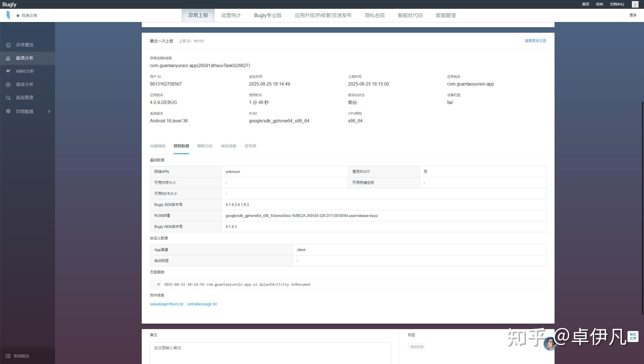The image size is (644, 364).
Task: Click the 错误分析 cross icon
Action: (x=8, y=84)
